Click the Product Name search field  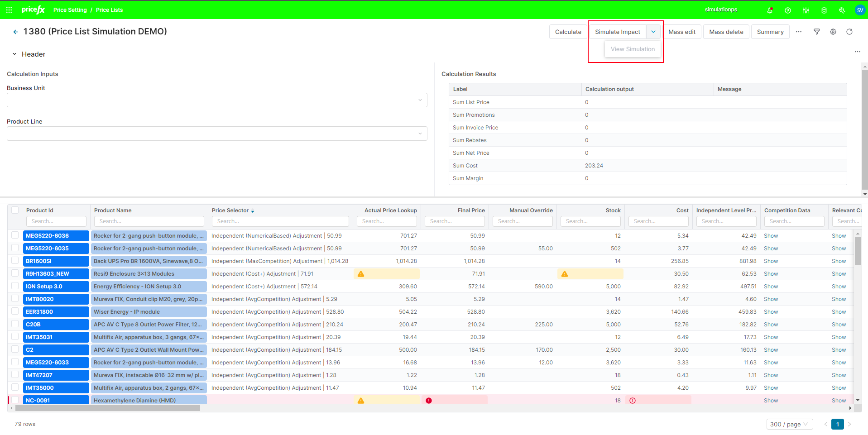(149, 221)
